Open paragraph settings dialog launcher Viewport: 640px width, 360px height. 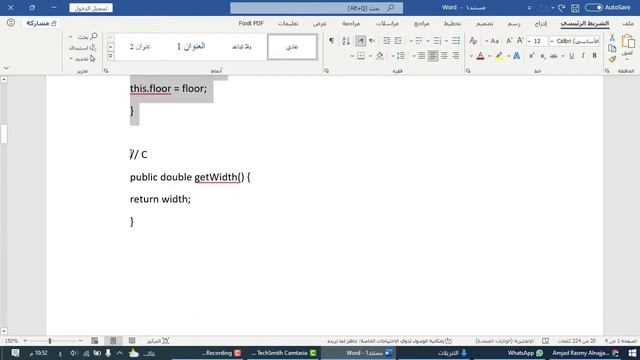point(327,71)
